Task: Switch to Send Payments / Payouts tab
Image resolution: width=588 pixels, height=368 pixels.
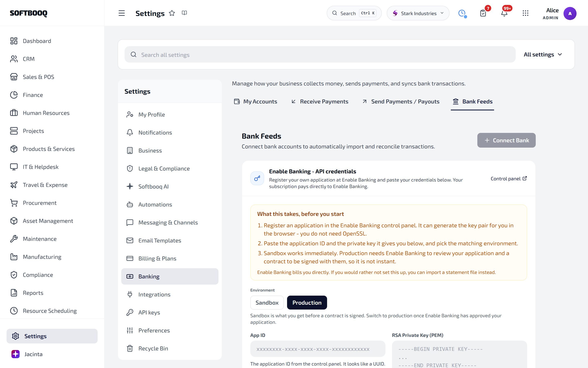Action: 401,101
